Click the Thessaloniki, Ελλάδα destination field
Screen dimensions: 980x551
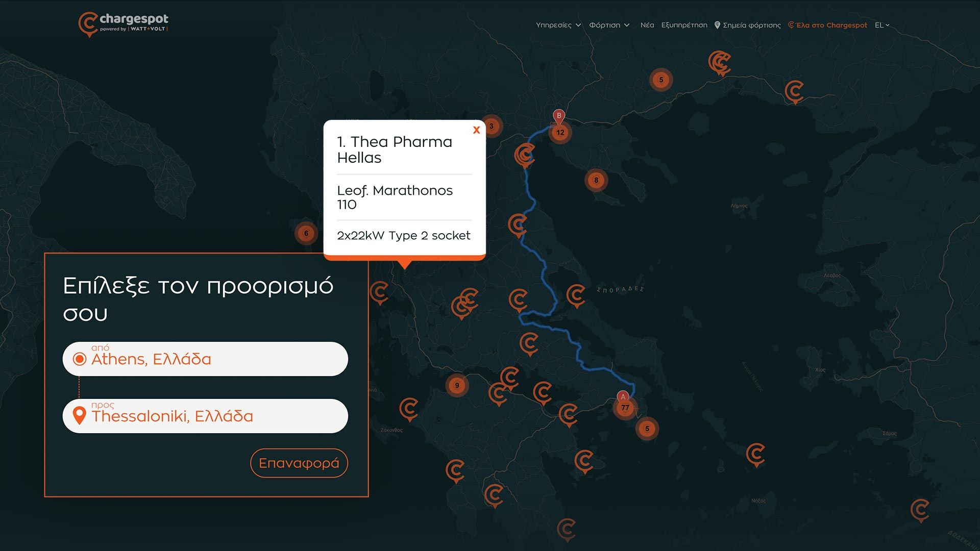pyautogui.click(x=205, y=416)
